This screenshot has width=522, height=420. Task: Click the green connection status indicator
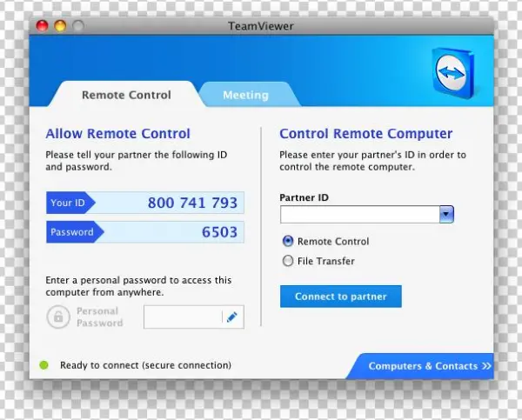click(x=44, y=365)
